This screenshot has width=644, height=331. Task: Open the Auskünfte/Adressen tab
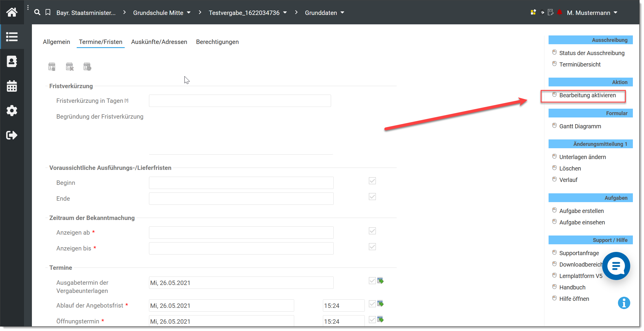click(159, 42)
